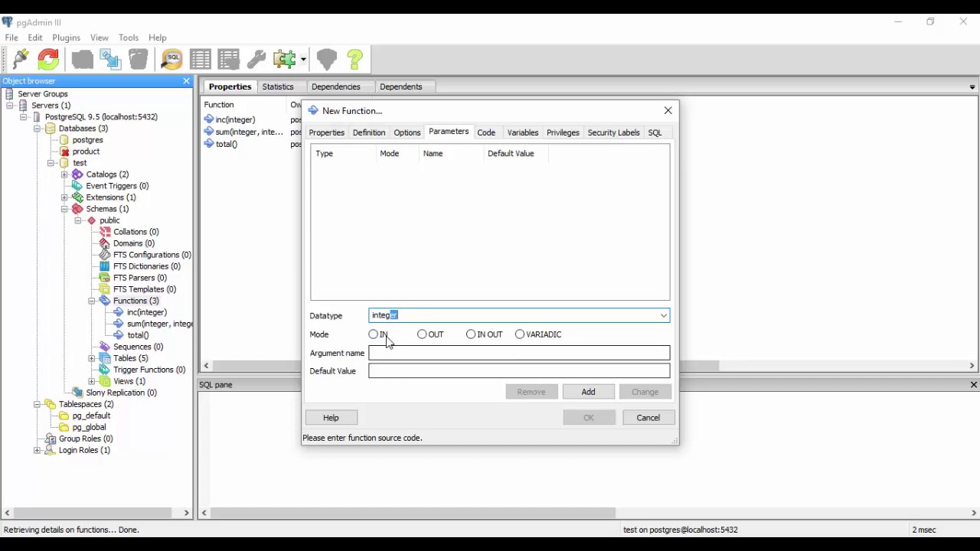The width and height of the screenshot is (980, 551).
Task: Select the product database in tree
Action: click(x=86, y=152)
